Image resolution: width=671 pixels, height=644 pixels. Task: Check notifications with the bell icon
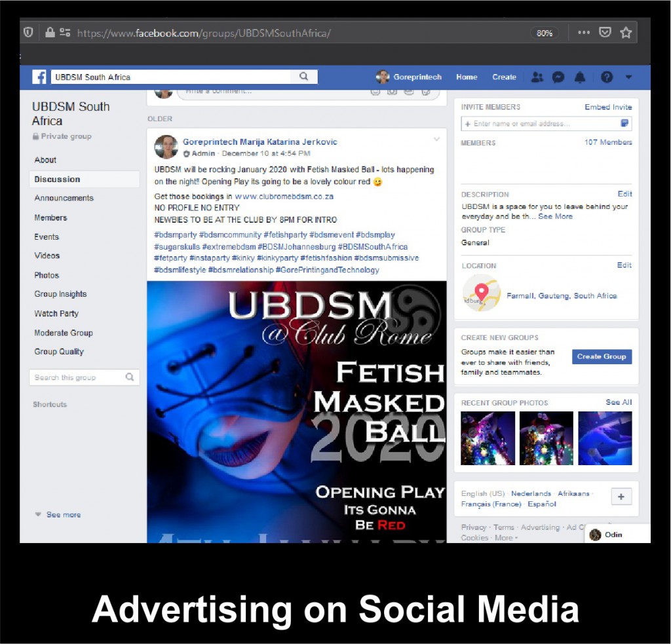(579, 77)
